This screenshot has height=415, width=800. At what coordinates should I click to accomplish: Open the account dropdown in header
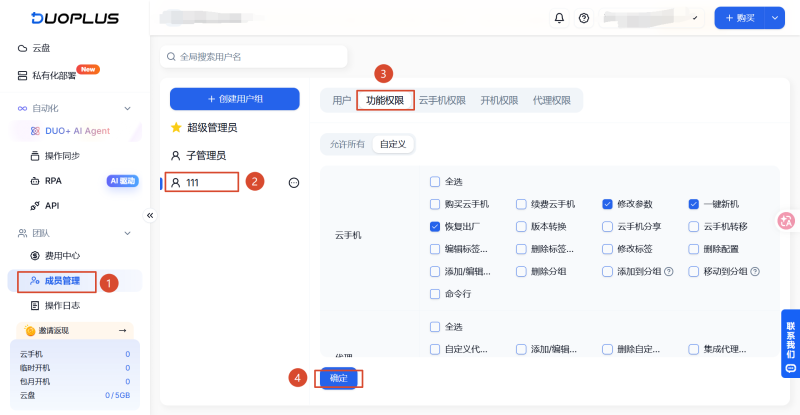[651, 18]
